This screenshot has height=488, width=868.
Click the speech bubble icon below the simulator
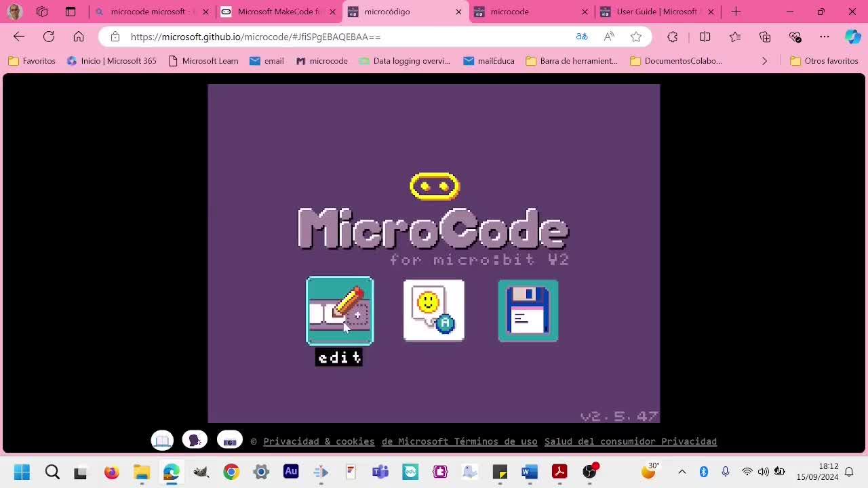(x=195, y=441)
